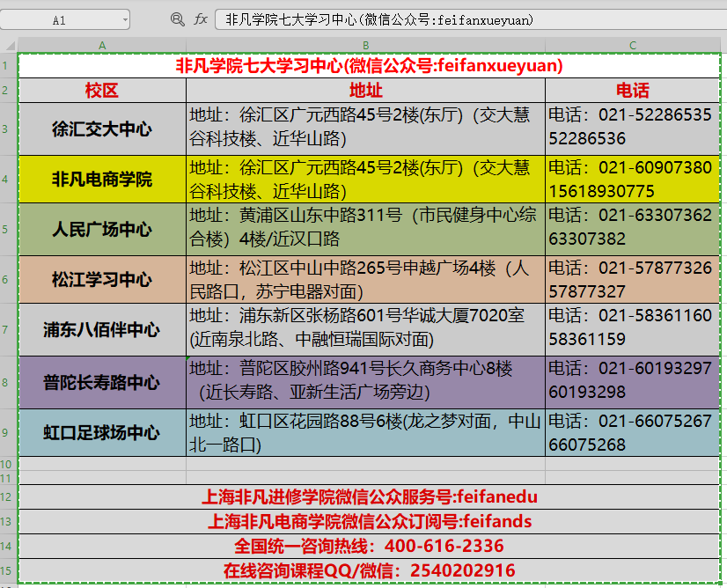Select row 15 header
This screenshot has width=727, height=588.
[8, 570]
